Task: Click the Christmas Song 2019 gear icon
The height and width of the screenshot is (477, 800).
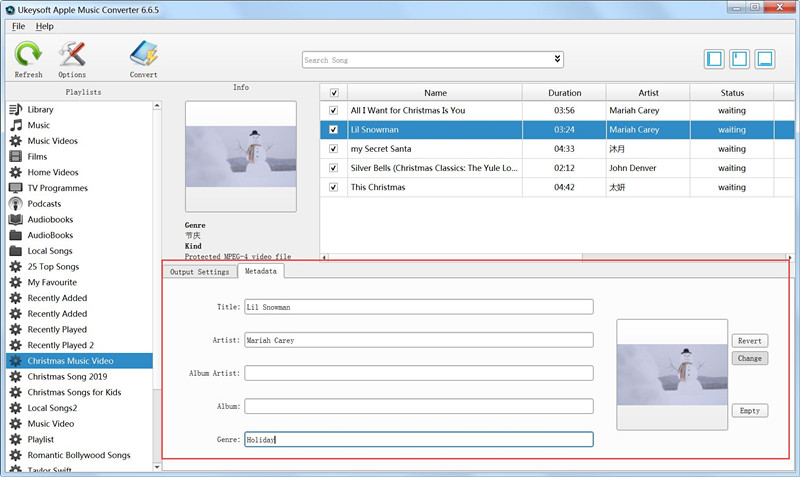Action: coord(16,376)
